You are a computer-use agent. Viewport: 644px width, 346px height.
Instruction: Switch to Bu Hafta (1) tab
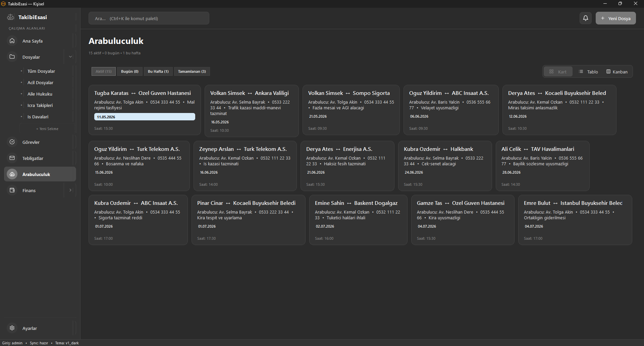[x=158, y=71]
